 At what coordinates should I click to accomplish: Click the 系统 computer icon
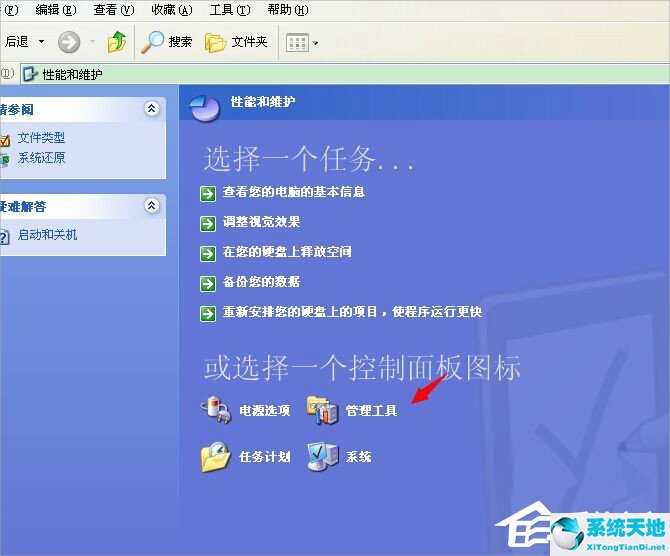(x=323, y=457)
